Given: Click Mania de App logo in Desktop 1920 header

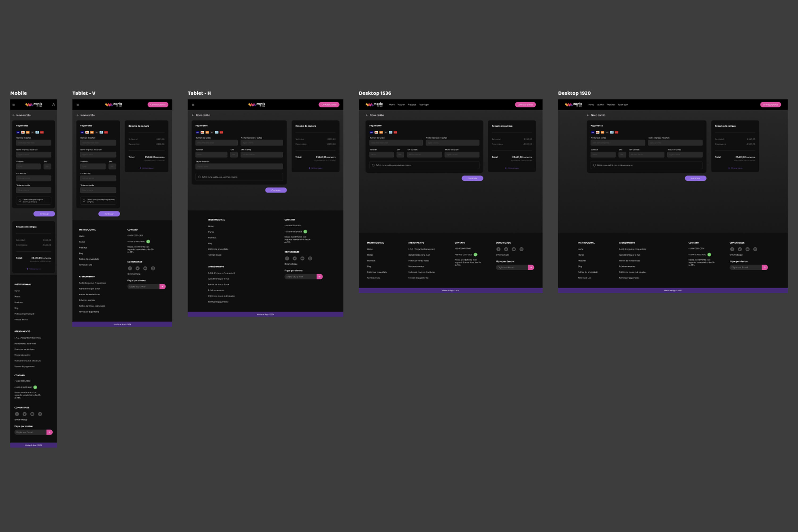Looking at the screenshot, I should pos(573,105).
